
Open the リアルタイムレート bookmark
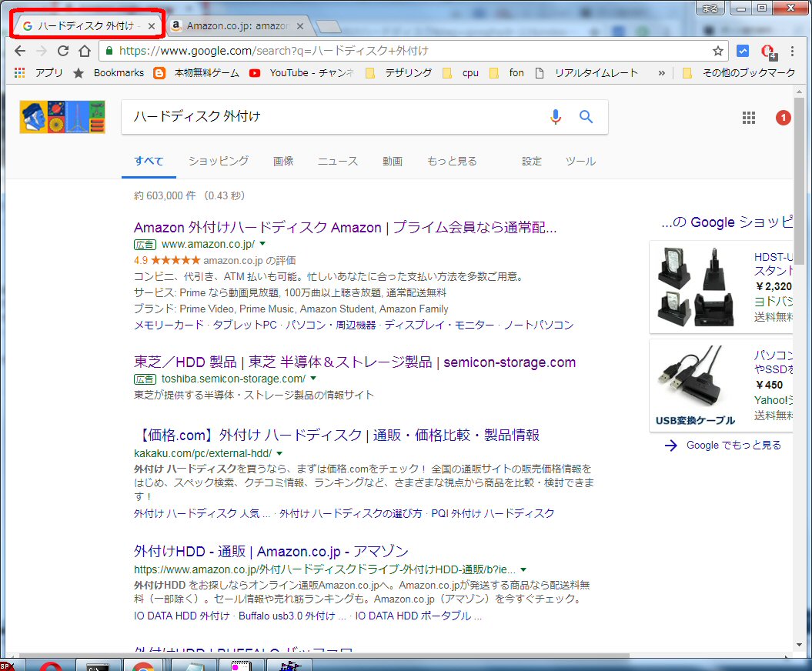click(586, 72)
